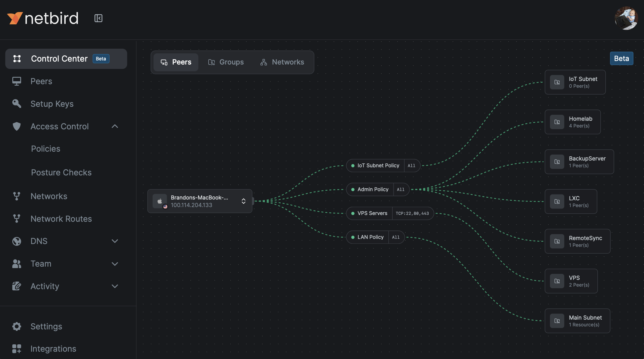Click the Activity pencil icon
This screenshot has height=359, width=644.
[x=17, y=286]
